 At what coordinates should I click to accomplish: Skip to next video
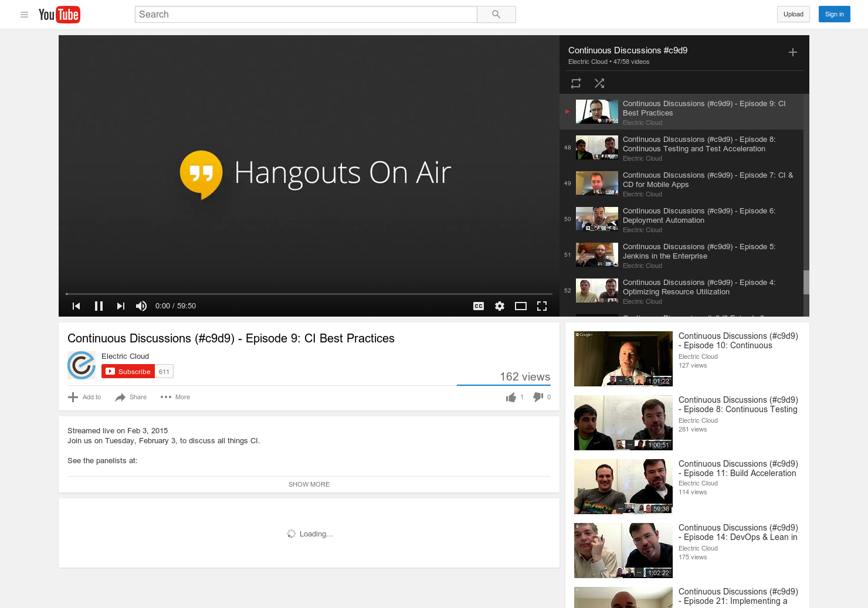(121, 306)
